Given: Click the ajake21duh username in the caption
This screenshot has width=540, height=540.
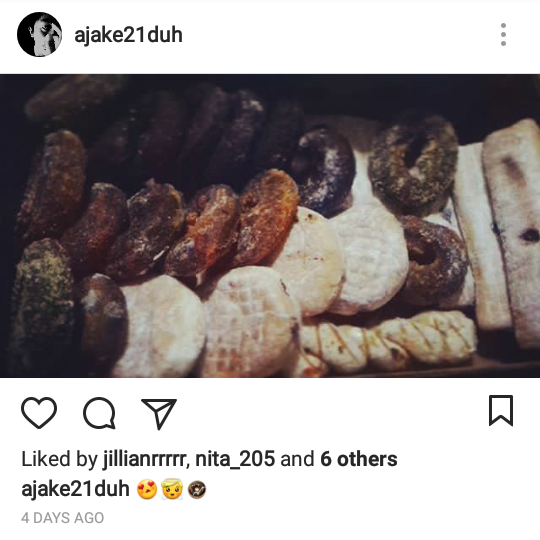Looking at the screenshot, I should point(75,489).
